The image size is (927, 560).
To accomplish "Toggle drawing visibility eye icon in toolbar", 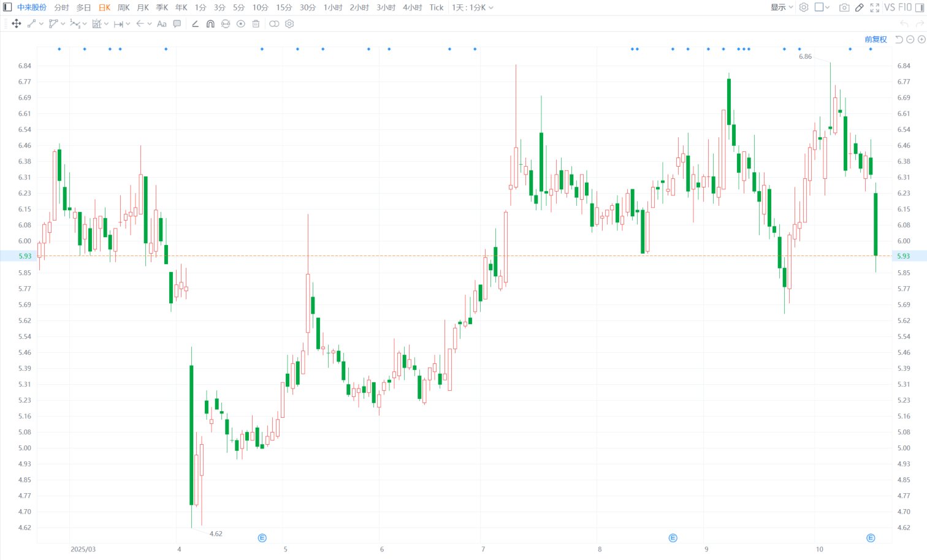I will tap(240, 24).
